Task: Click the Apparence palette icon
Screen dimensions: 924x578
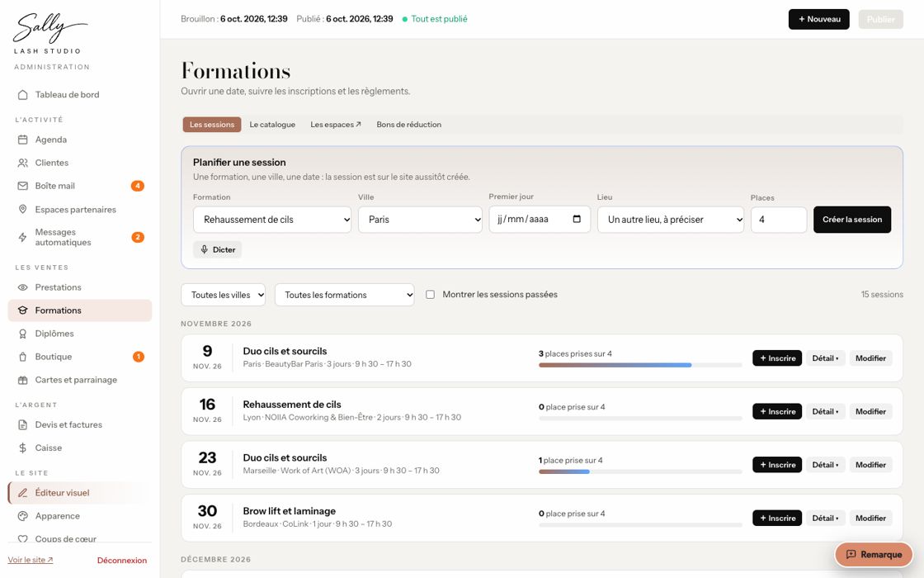Action: pos(22,516)
